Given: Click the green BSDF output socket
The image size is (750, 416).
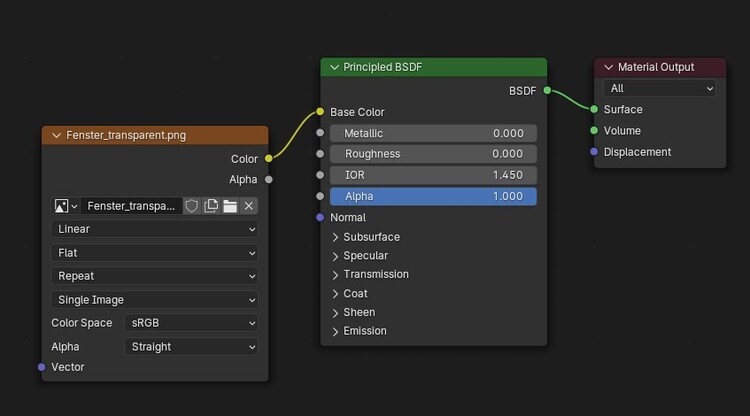Looking at the screenshot, I should tap(546, 90).
